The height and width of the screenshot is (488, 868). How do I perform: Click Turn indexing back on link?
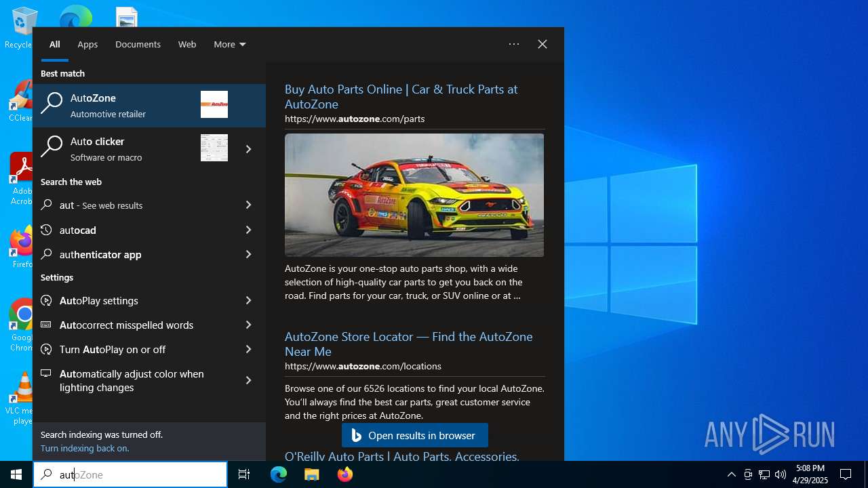pyautogui.click(x=85, y=448)
